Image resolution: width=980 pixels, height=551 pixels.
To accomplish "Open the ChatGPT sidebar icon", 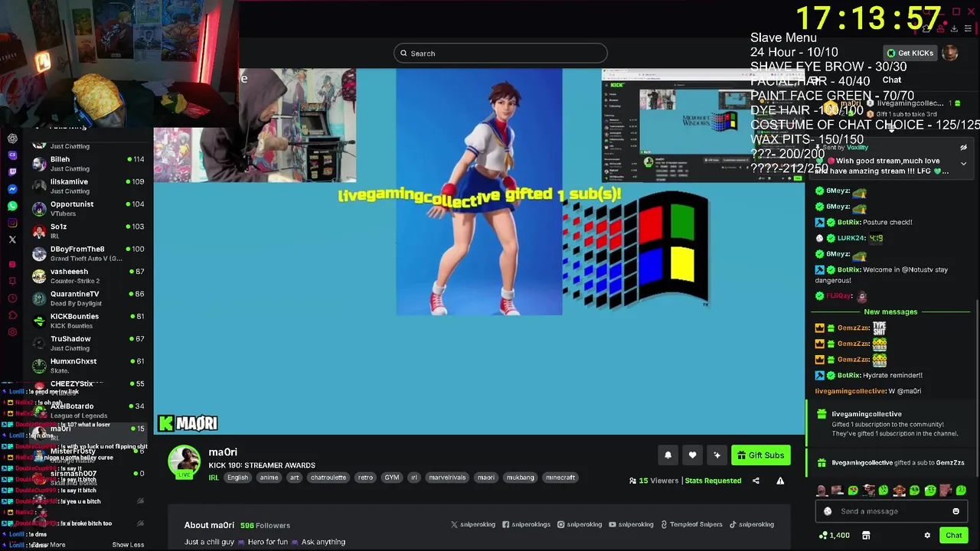I will [12, 139].
